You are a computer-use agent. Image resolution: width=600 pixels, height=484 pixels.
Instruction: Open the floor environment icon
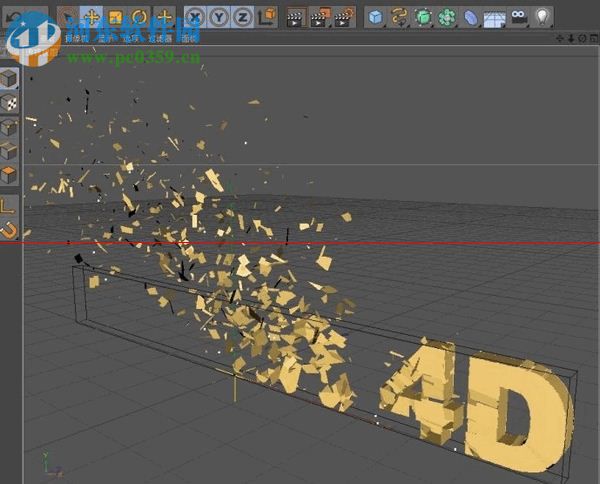click(494, 18)
